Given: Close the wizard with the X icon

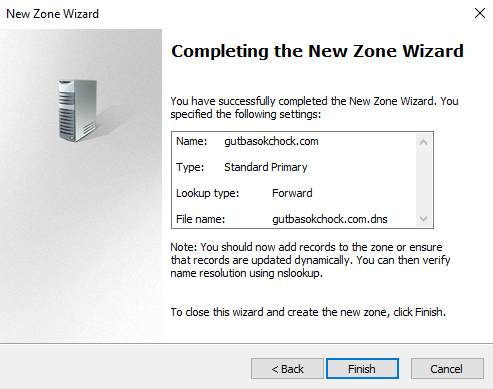Looking at the screenshot, I should coord(480,13).
